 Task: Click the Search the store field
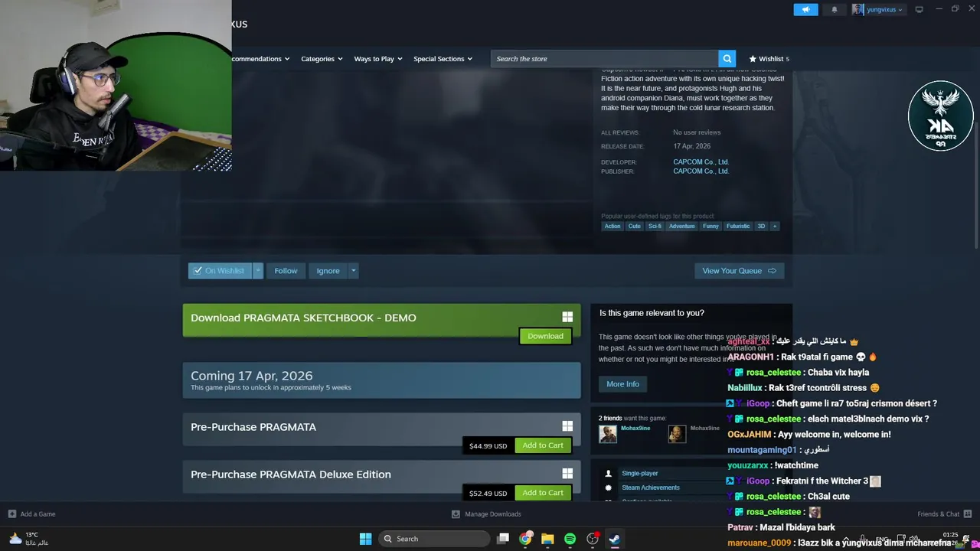point(605,58)
